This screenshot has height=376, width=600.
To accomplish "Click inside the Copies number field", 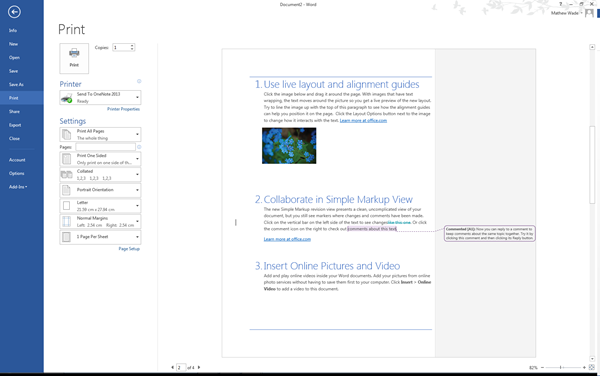I will pos(121,47).
